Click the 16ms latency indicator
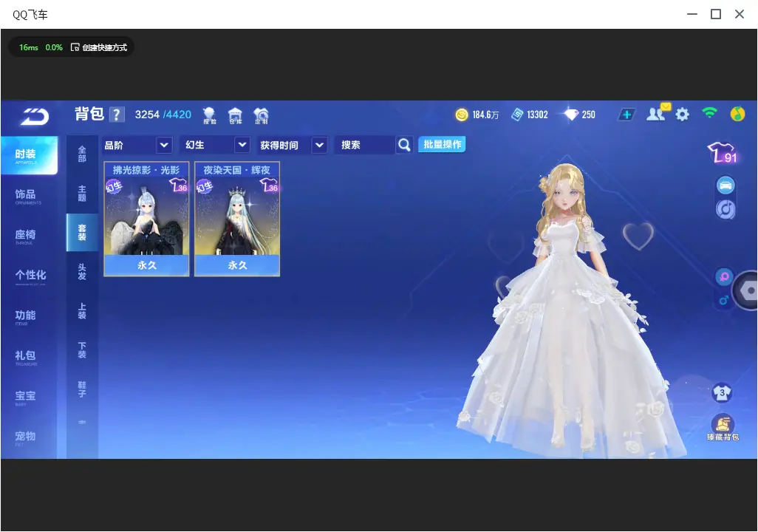The height and width of the screenshot is (532, 758). click(29, 47)
